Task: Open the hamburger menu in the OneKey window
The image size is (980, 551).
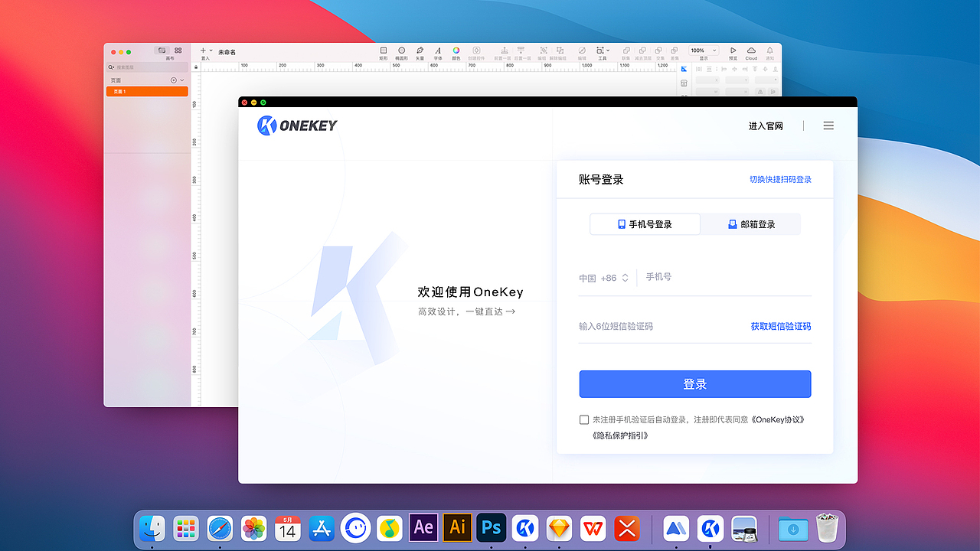Action: [828, 126]
